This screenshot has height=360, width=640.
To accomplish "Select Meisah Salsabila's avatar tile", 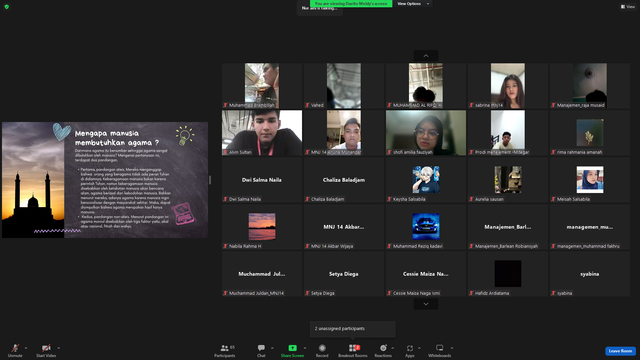I will (x=590, y=180).
